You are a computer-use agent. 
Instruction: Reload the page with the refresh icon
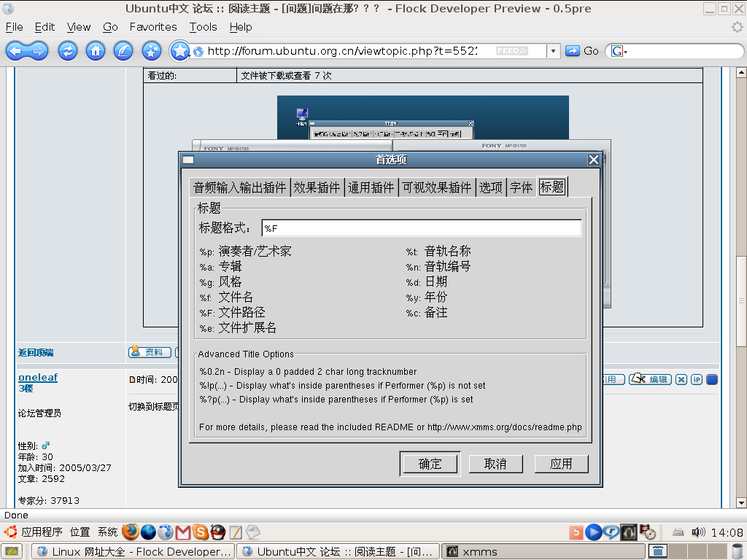tap(68, 51)
